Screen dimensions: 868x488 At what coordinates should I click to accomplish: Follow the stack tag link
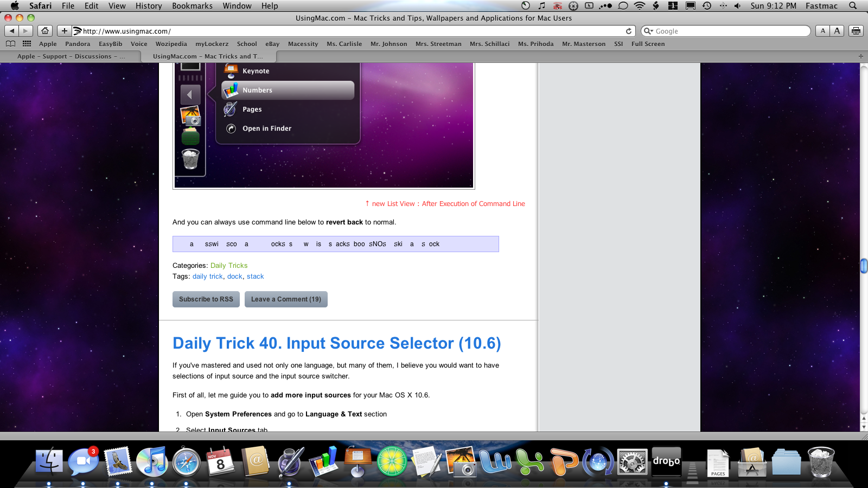tap(255, 277)
